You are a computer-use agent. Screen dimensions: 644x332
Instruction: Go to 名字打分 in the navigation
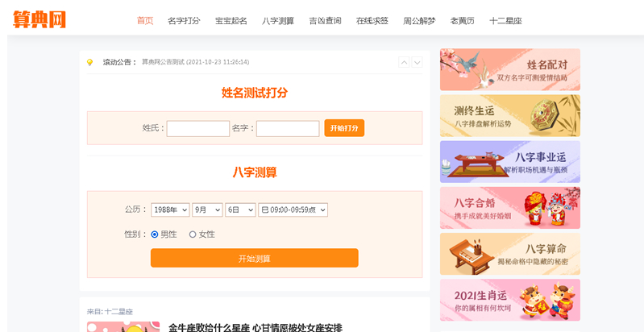(x=184, y=20)
